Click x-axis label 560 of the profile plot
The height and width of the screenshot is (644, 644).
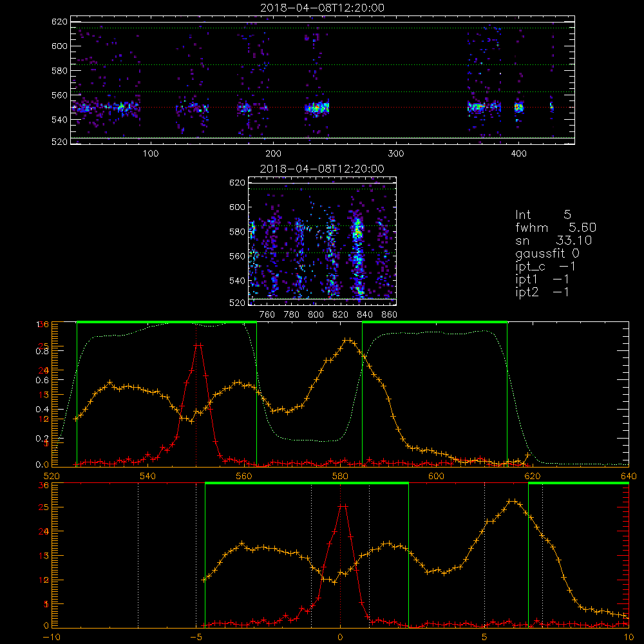click(x=244, y=476)
